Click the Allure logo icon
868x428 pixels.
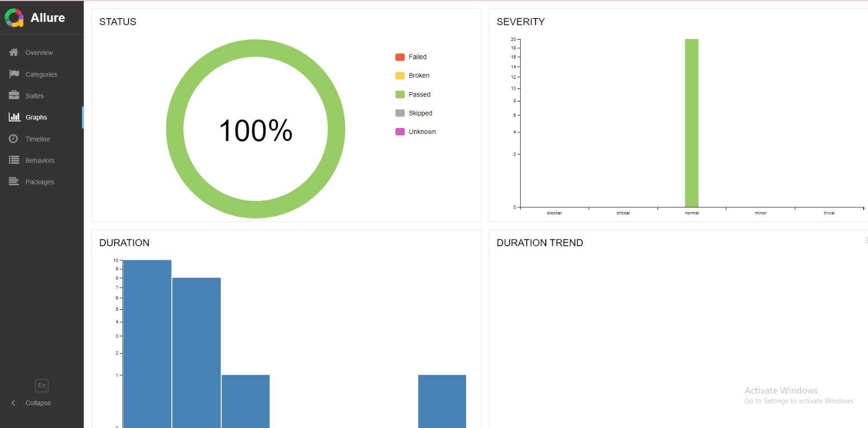(14, 18)
